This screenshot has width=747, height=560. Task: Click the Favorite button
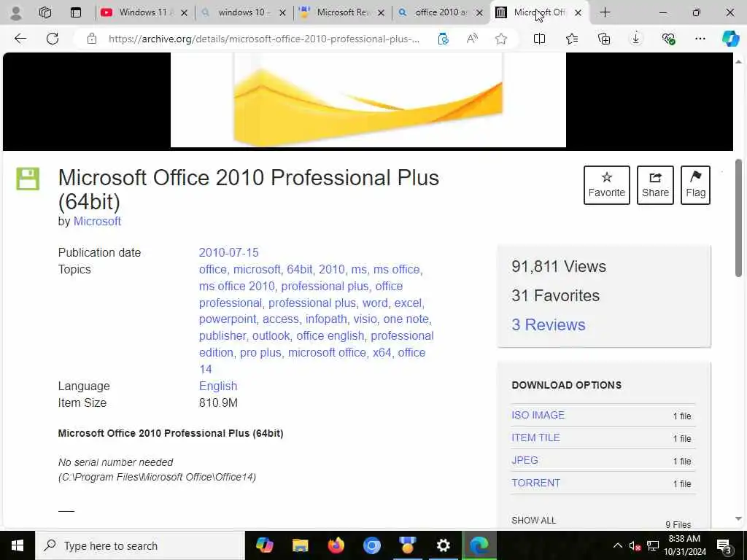pos(606,184)
